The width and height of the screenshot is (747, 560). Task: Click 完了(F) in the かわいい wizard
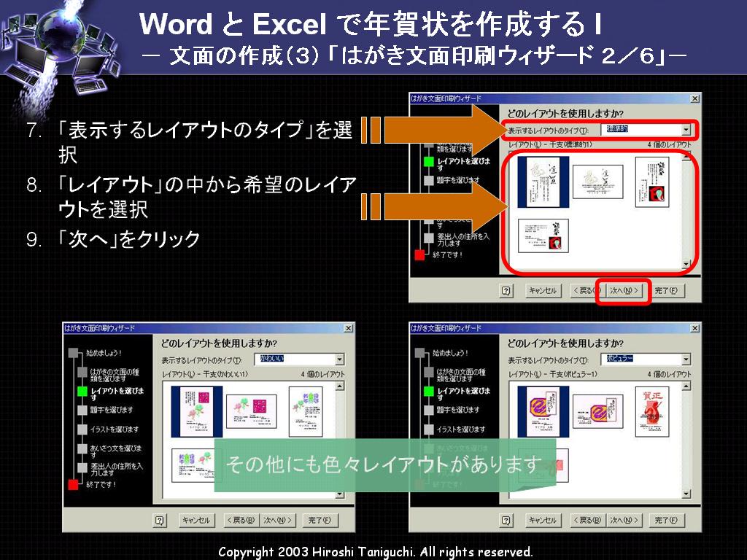(320, 521)
